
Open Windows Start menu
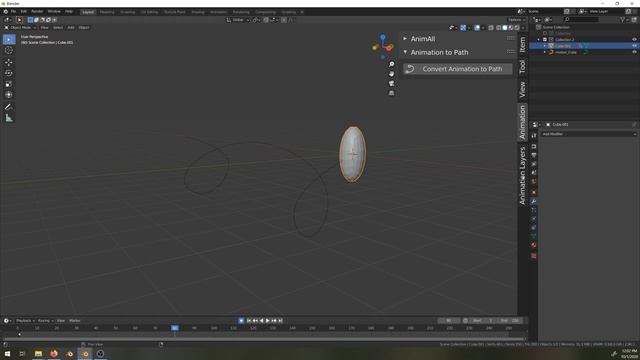click(x=7, y=354)
